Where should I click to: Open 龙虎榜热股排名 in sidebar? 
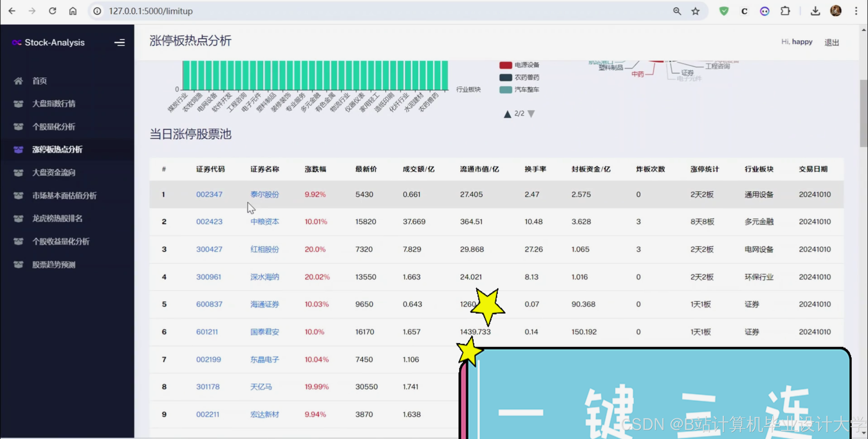click(x=57, y=218)
